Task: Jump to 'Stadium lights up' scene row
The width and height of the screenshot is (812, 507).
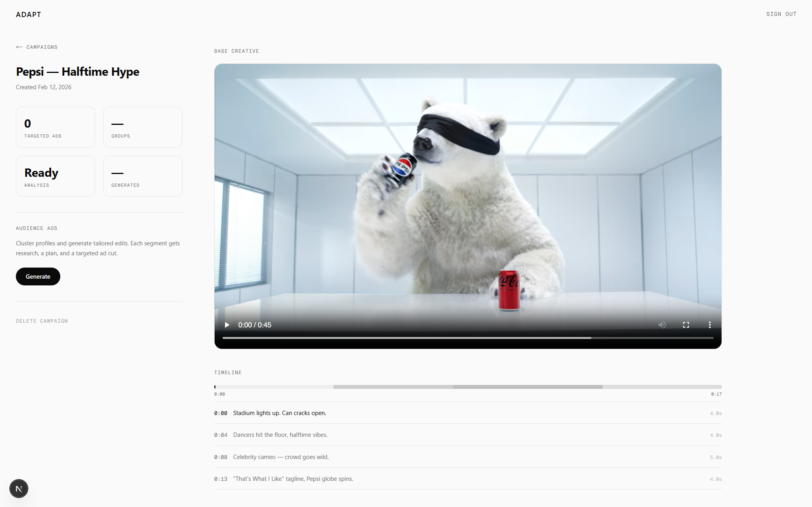Action: coord(279,413)
